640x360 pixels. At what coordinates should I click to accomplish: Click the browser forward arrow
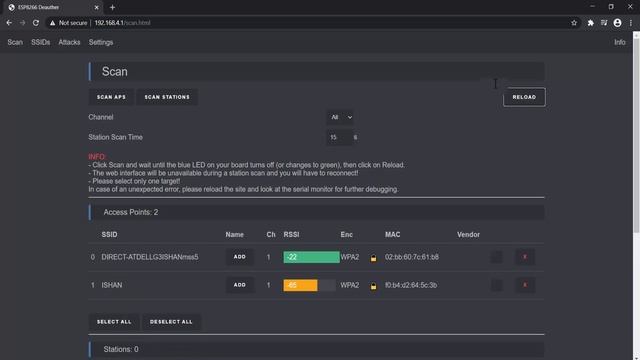pyautogui.click(x=22, y=23)
